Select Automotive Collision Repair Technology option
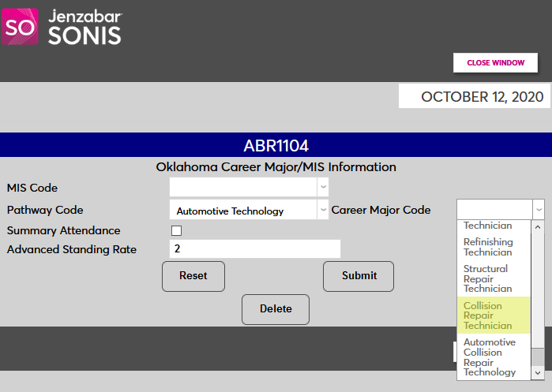552x392 pixels. pos(494,357)
